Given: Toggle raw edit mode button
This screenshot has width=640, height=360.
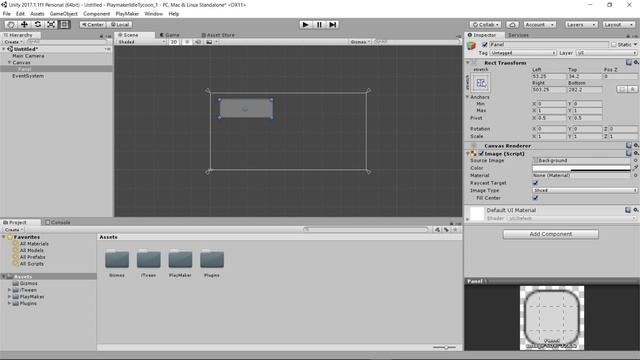Looking at the screenshot, I should pos(632,89).
